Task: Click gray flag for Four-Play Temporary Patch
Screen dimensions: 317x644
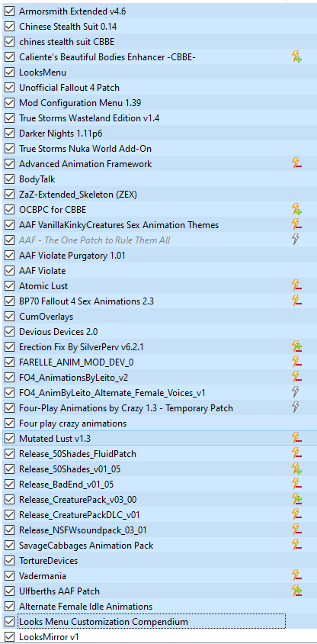Action: pos(295,407)
